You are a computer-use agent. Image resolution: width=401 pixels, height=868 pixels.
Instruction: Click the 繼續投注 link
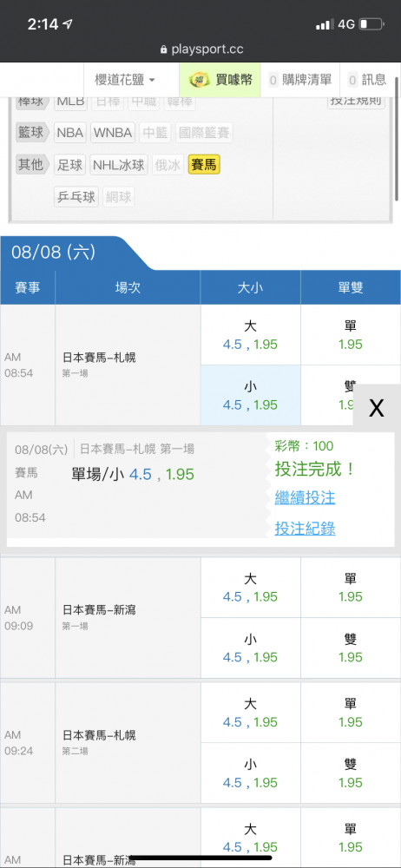305,497
